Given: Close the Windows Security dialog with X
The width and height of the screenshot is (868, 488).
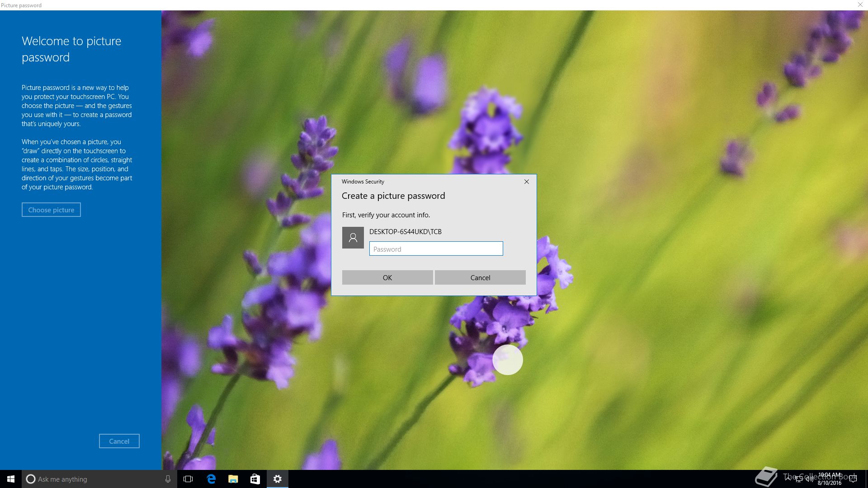Looking at the screenshot, I should [526, 182].
